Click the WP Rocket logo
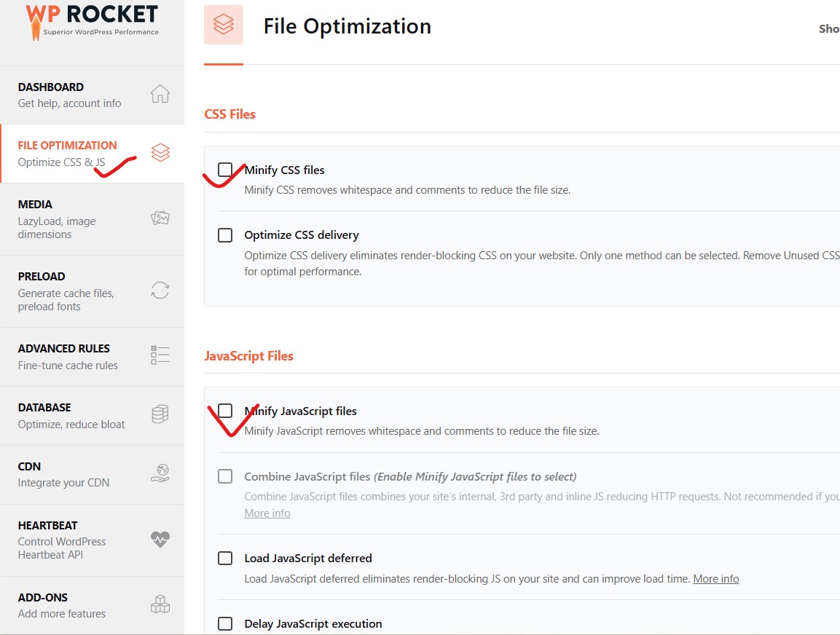 92,22
